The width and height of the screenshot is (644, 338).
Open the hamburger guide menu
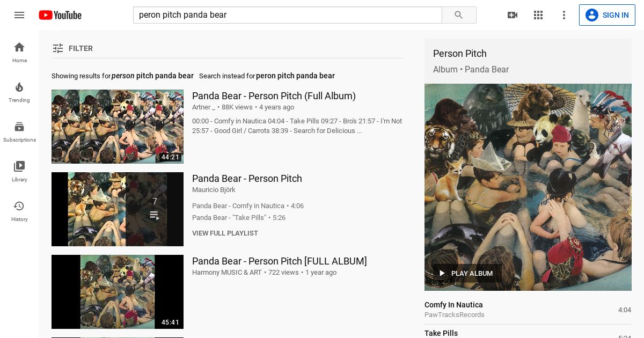tap(19, 15)
